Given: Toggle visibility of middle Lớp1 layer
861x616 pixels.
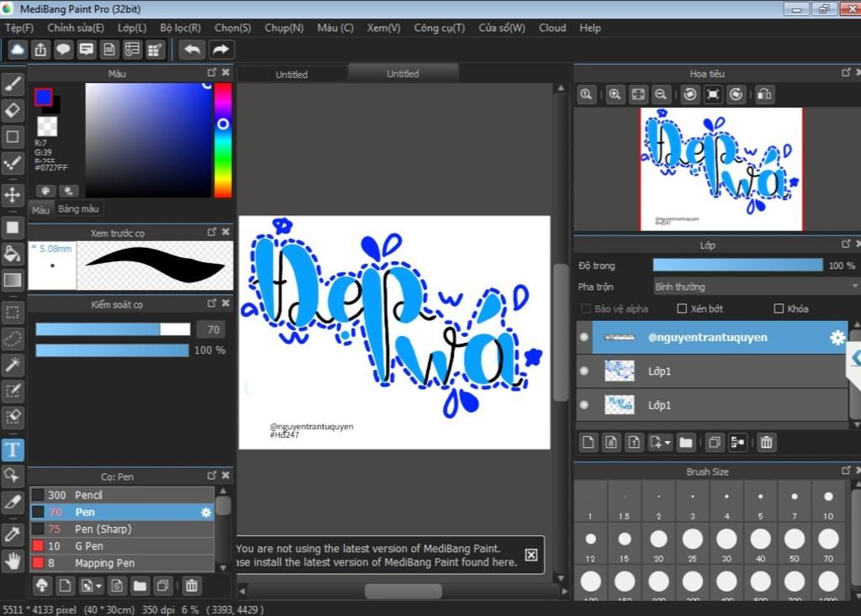Looking at the screenshot, I should [584, 371].
